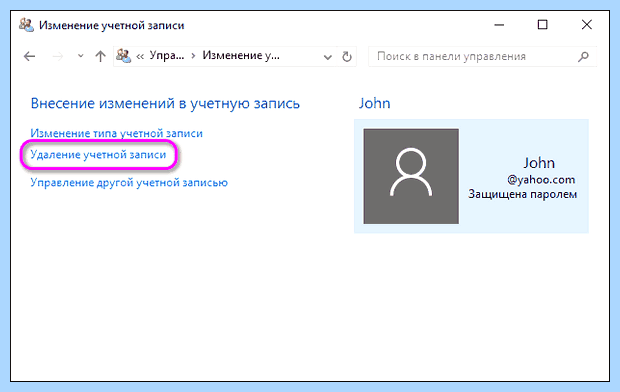
Task: Expand the address bar history dropdown
Action: (327, 57)
